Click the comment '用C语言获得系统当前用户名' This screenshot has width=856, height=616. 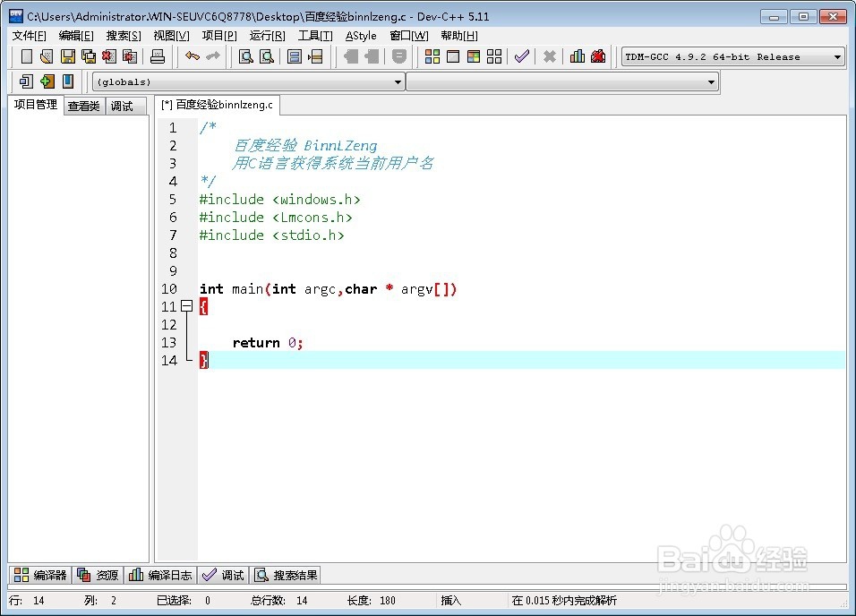(332, 163)
